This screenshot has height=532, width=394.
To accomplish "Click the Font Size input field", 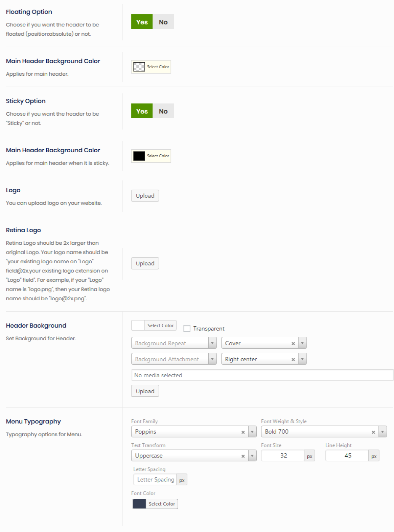I will tap(283, 455).
